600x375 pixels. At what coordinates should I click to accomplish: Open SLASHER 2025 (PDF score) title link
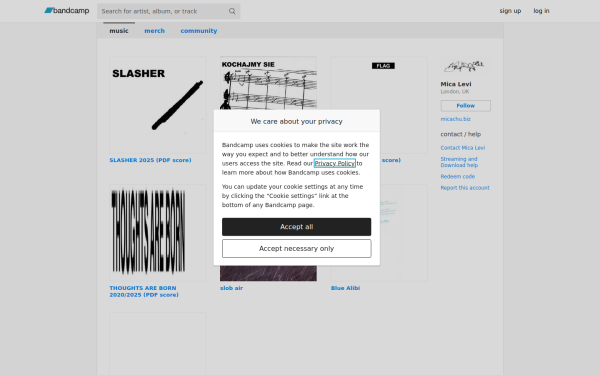click(x=150, y=160)
